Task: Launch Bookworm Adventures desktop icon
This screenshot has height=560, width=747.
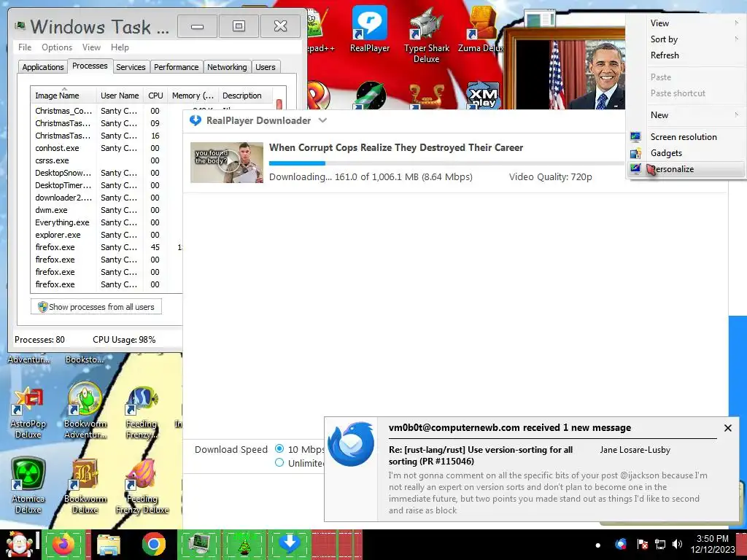Action: click(x=85, y=411)
